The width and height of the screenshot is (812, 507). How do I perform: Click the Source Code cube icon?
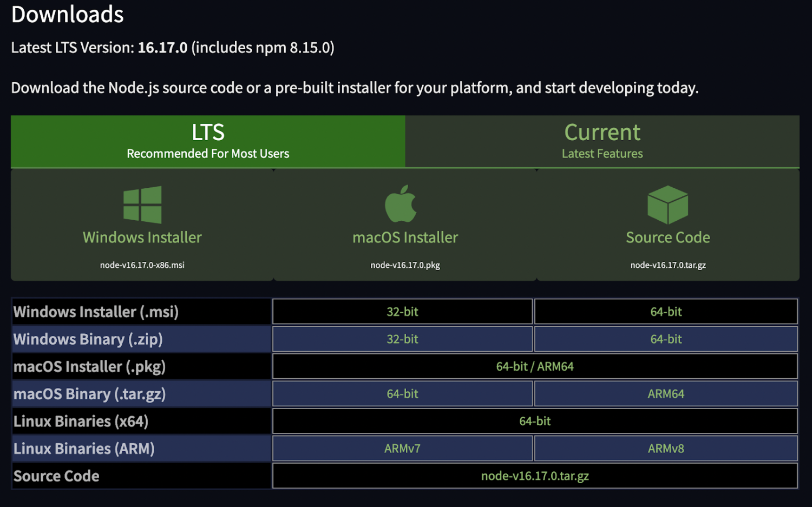[667, 206]
